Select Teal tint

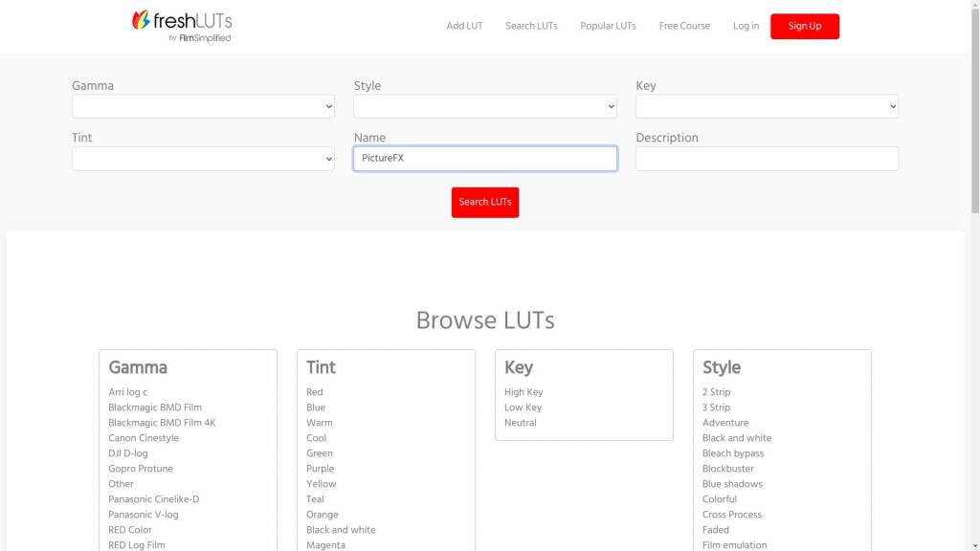pyautogui.click(x=315, y=499)
